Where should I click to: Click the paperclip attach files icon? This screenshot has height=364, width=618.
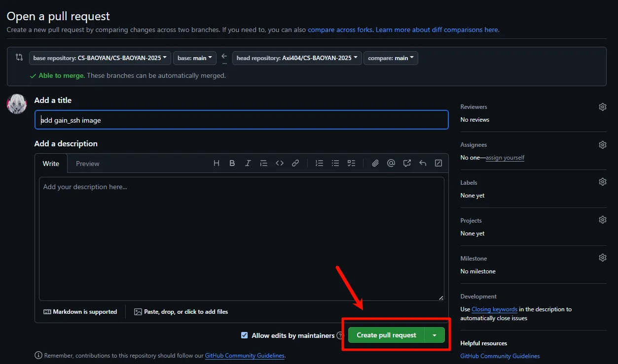point(375,164)
